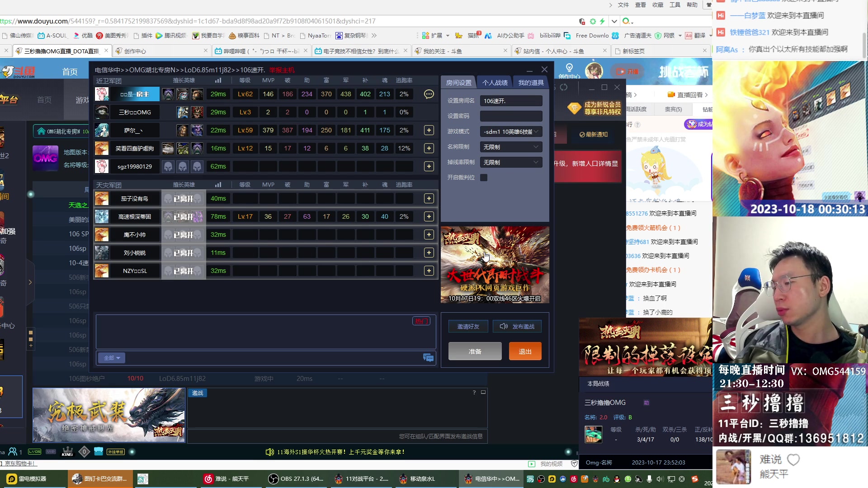
Task: Click the plus icon on the 茄子没有鸟 row
Action: 429,198
